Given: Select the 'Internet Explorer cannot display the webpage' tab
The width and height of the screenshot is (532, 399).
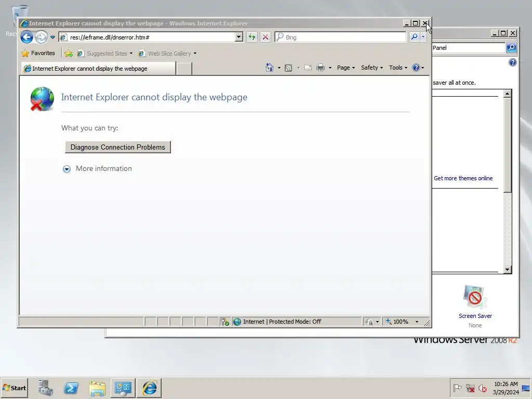Looking at the screenshot, I should (98, 69).
